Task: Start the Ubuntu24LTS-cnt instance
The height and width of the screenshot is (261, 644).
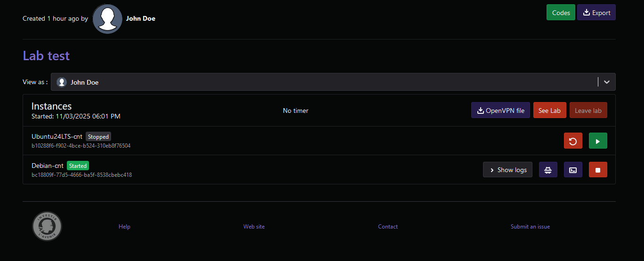Action: (x=598, y=141)
